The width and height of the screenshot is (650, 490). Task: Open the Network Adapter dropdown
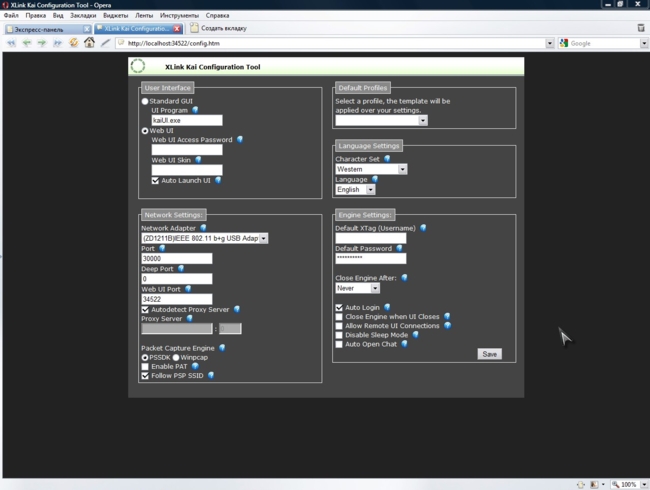[x=204, y=238]
